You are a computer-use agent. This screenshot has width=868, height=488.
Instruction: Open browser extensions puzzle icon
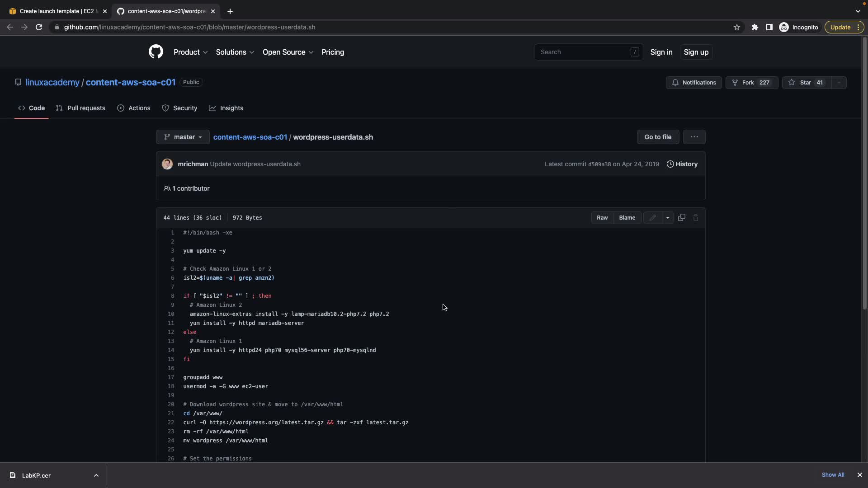755,27
